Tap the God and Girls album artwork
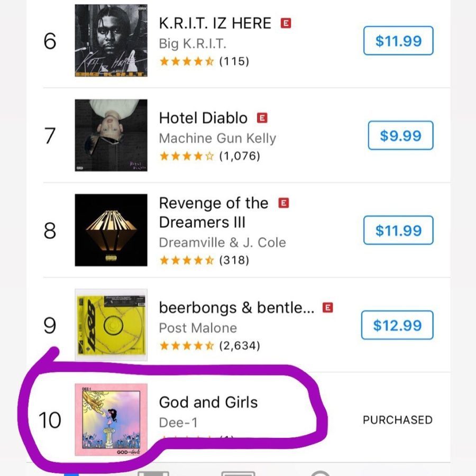 tap(111, 419)
